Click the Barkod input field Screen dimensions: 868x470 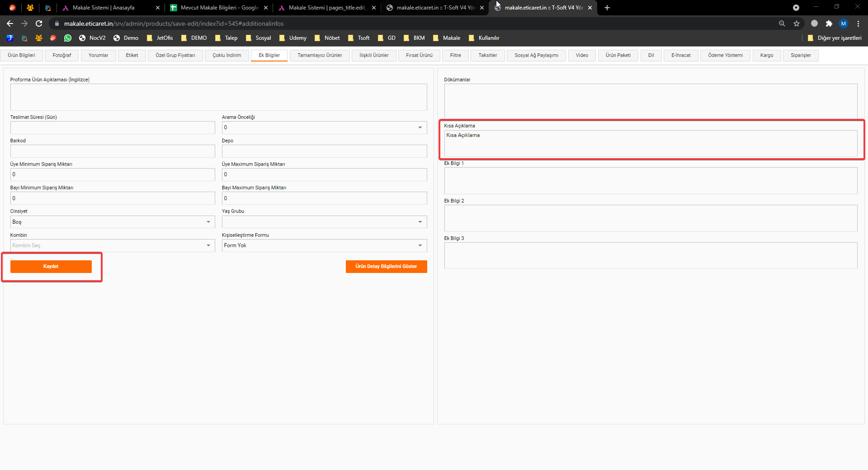point(113,151)
